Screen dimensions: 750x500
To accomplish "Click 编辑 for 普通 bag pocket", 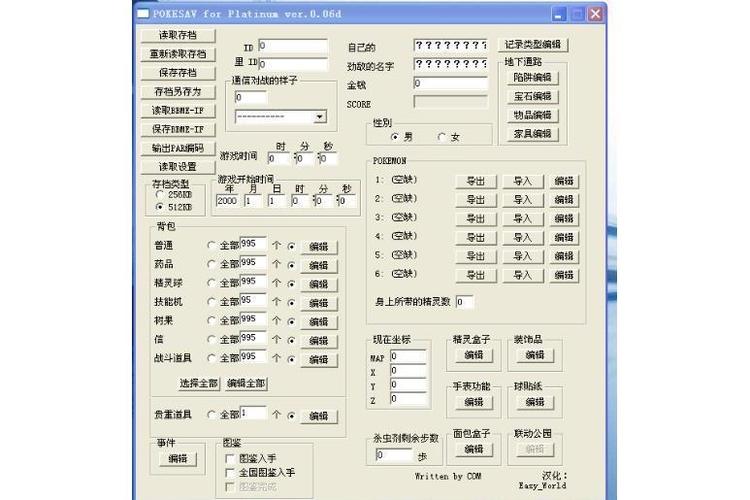I will pos(319,247).
